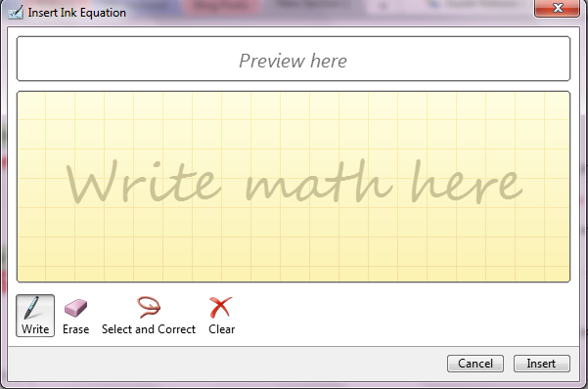Click the "Erase" text label
Viewport: 588px width, 389px height.
tap(75, 329)
